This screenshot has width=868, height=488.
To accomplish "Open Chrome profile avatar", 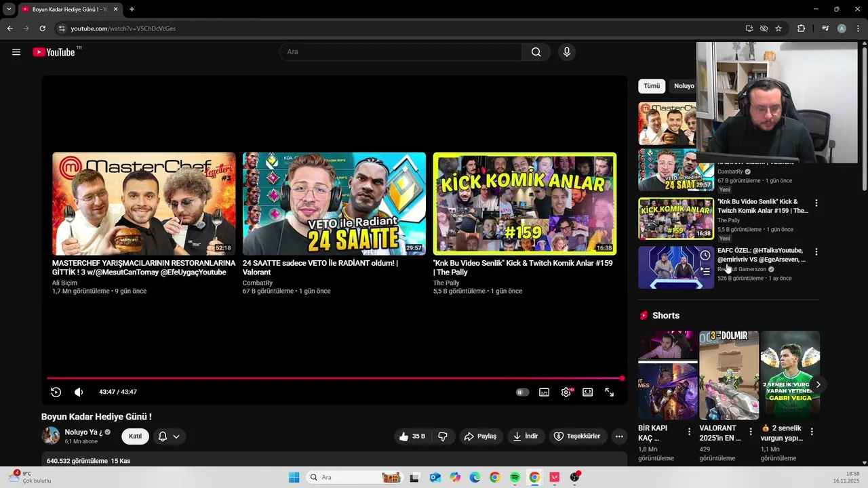I will [x=842, y=28].
